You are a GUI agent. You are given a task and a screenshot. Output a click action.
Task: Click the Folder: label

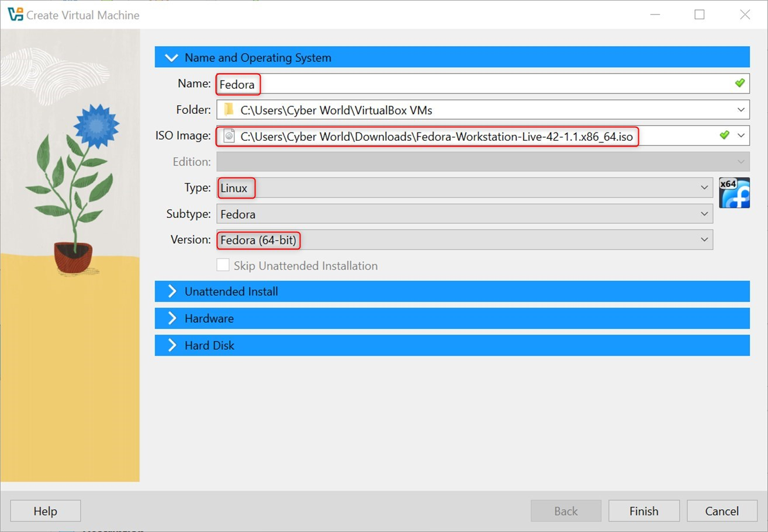pyautogui.click(x=193, y=109)
